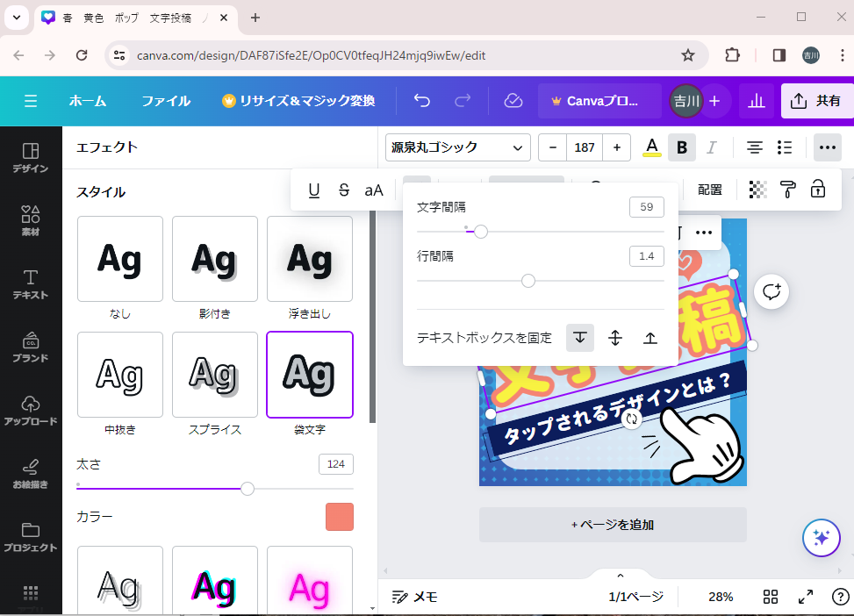This screenshot has width=854, height=616.
Task: Apply strikethrough to the text
Action: tap(344, 190)
